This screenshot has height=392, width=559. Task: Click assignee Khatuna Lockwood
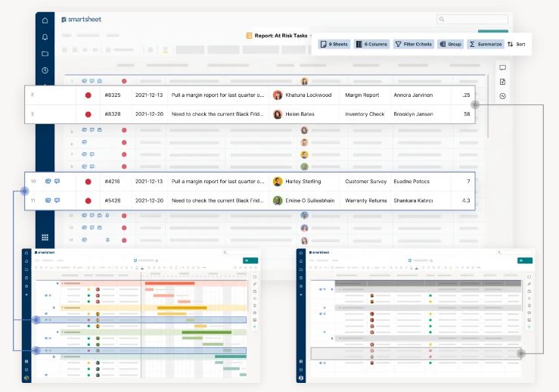tap(309, 95)
